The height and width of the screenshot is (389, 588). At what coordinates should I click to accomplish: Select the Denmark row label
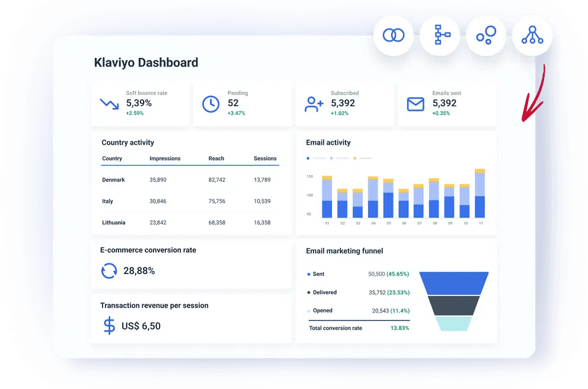point(113,180)
